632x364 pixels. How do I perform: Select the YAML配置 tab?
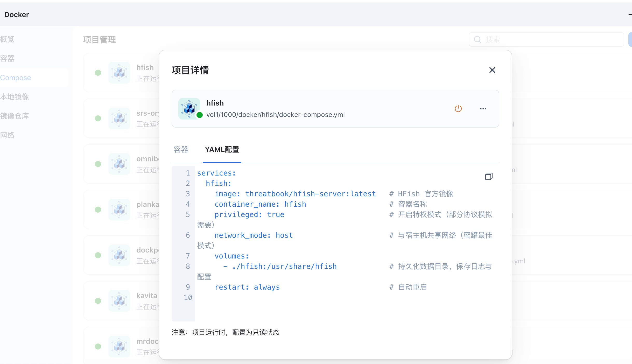(222, 150)
